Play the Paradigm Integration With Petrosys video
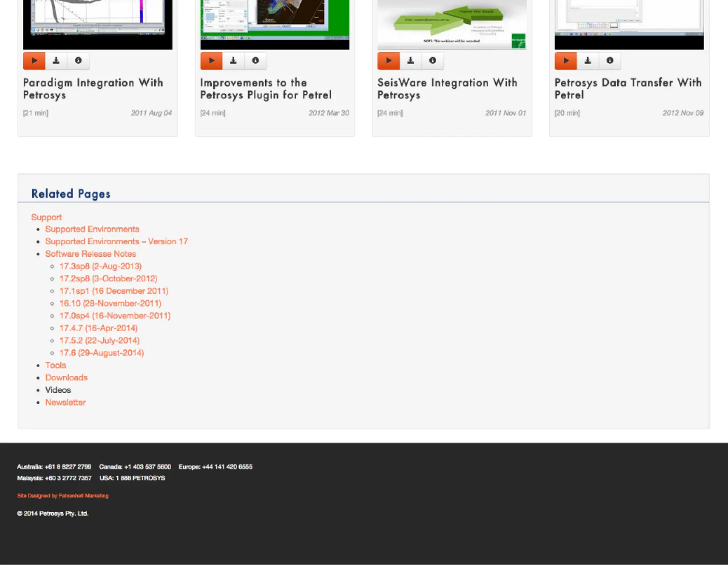Viewport: 728px width, 565px height. 34,61
